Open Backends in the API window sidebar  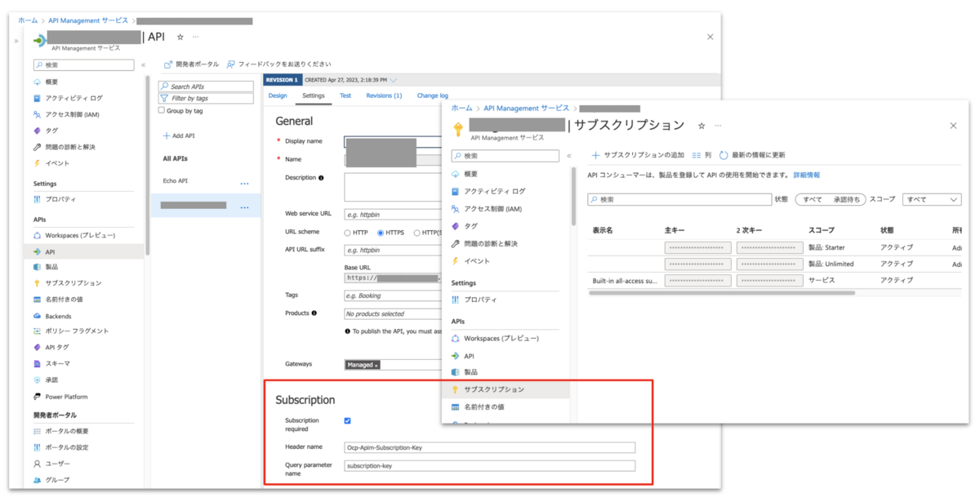[x=58, y=316]
